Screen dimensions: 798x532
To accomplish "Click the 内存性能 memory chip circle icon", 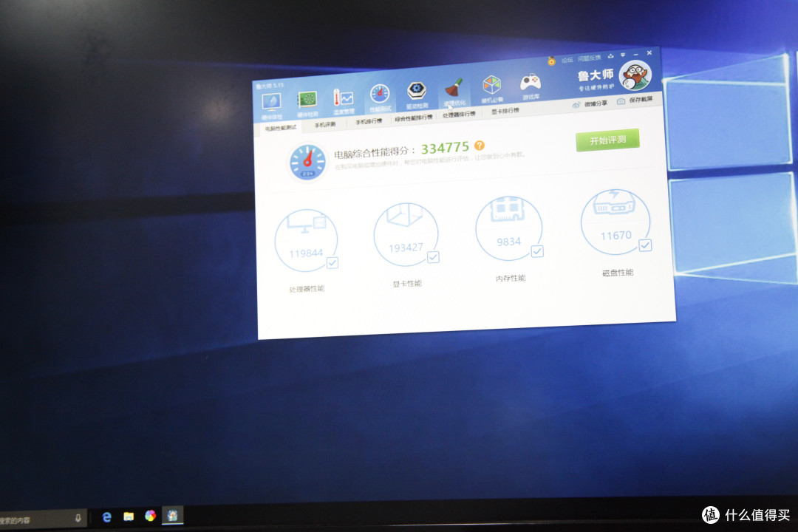I will coord(508,228).
